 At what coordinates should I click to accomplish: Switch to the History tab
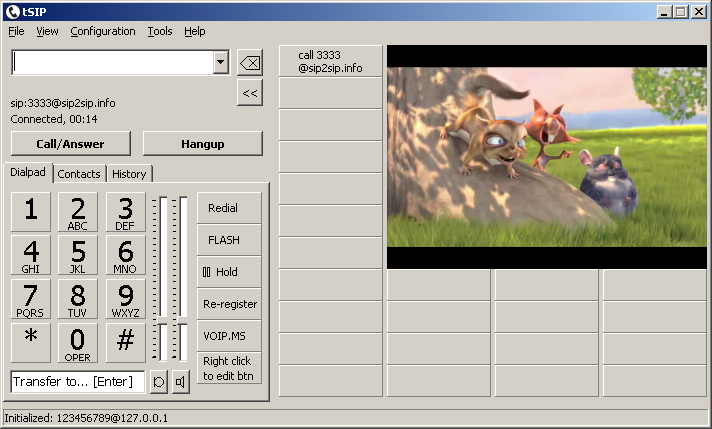click(129, 174)
